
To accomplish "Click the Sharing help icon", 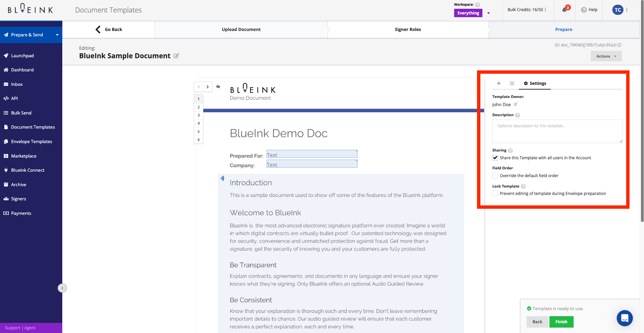I will (510, 151).
